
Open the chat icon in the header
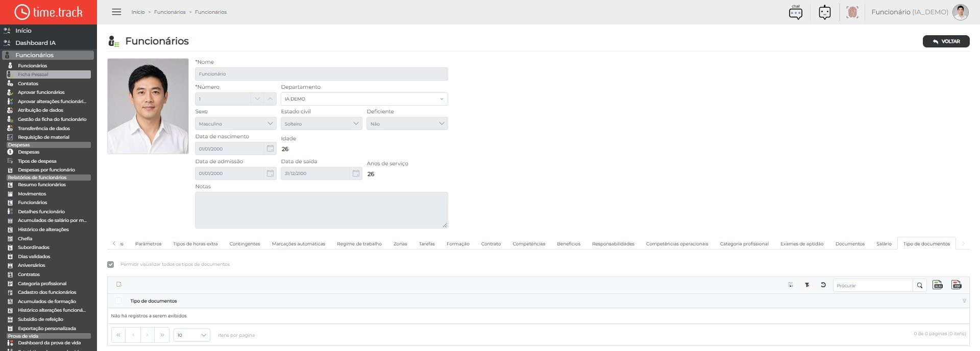point(796,12)
